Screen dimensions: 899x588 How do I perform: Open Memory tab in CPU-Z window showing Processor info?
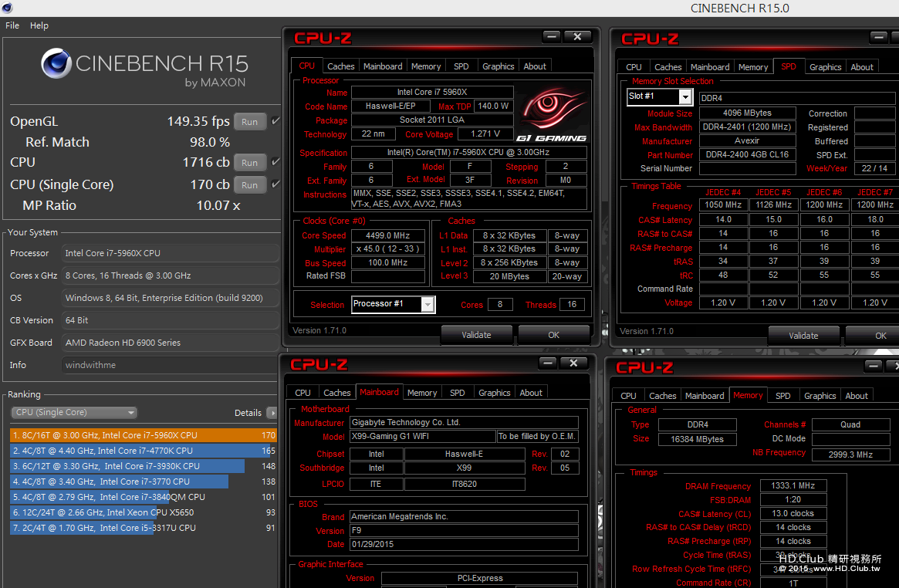click(x=426, y=66)
